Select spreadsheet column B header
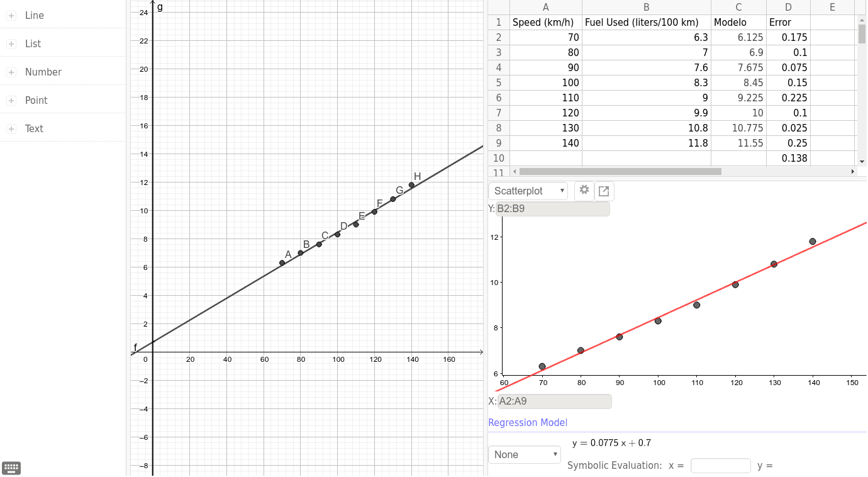The image size is (868, 477). pos(646,8)
